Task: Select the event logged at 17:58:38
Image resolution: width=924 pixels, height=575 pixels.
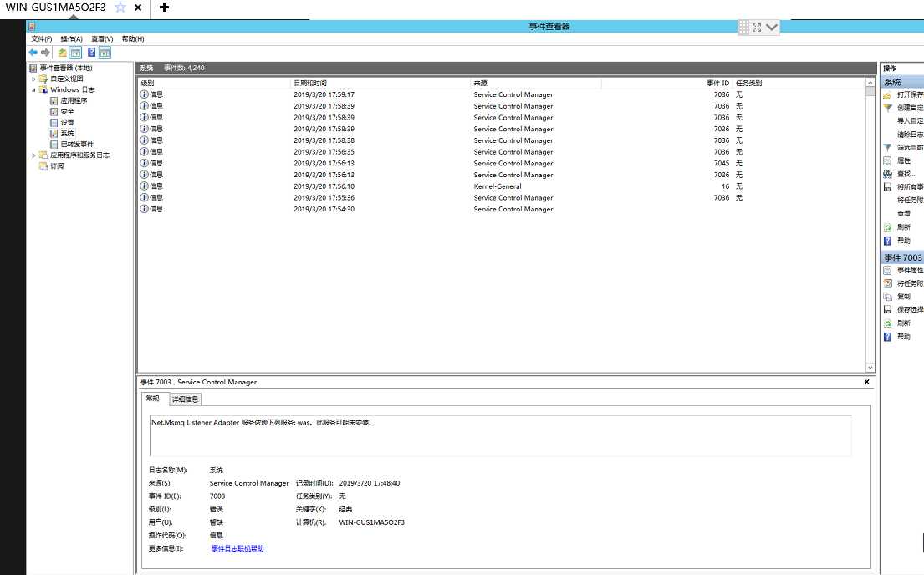Action: point(502,140)
